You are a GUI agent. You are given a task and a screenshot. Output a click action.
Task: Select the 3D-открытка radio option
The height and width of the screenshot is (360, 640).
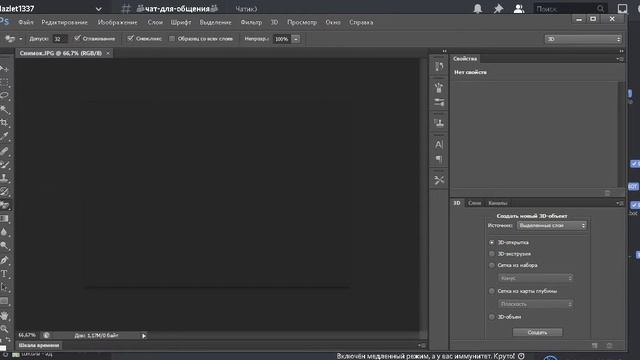[491, 242]
